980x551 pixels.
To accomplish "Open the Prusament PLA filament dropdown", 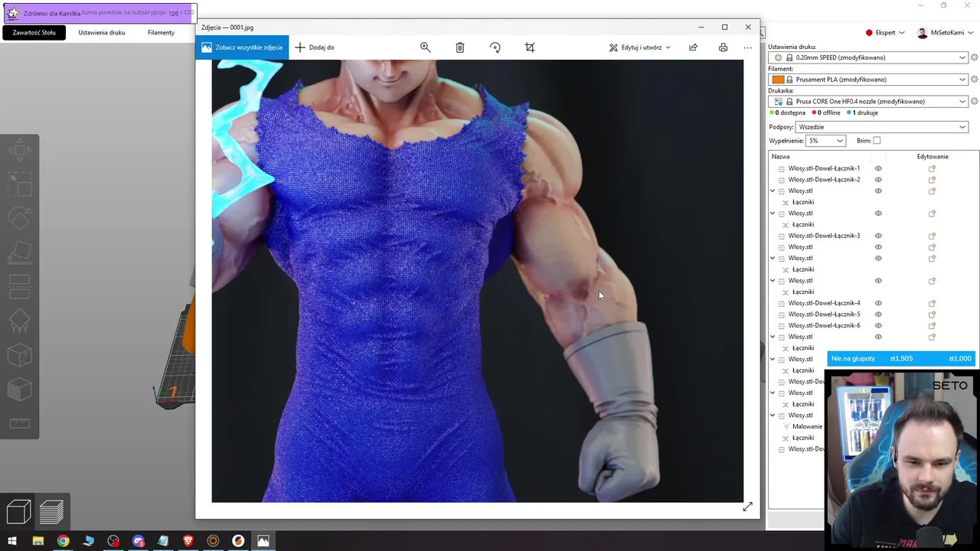I will click(x=870, y=80).
